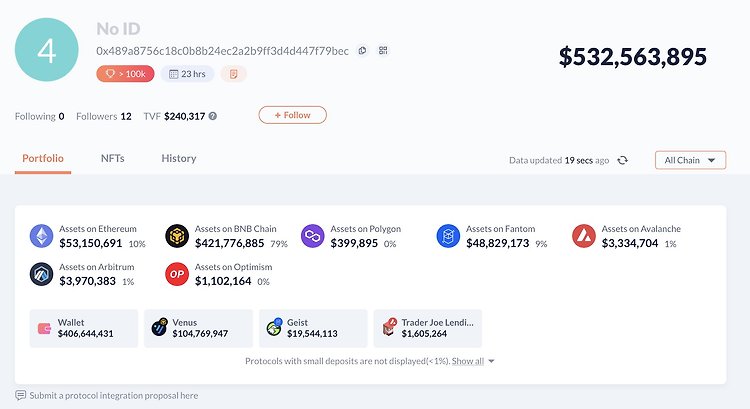
Task: Click the orange note badge icon
Action: (x=233, y=74)
